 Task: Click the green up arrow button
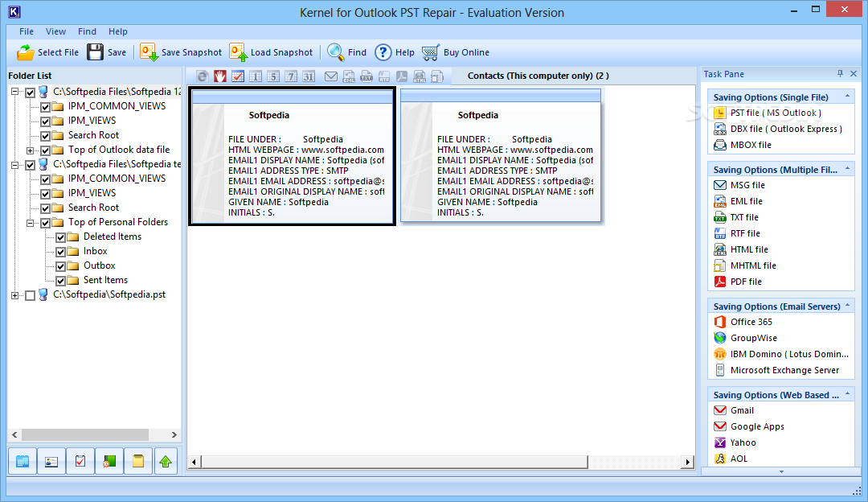[166, 461]
